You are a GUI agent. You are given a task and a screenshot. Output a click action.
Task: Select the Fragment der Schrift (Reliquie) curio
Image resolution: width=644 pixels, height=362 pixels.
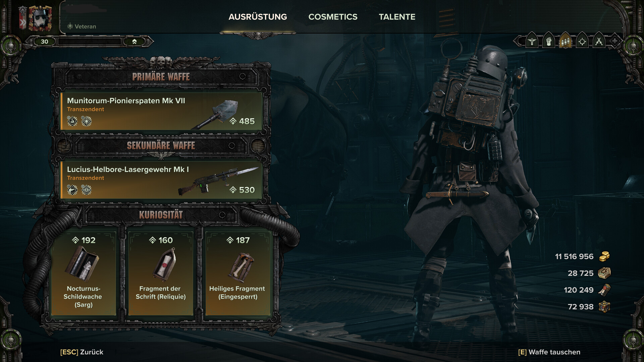tap(161, 273)
